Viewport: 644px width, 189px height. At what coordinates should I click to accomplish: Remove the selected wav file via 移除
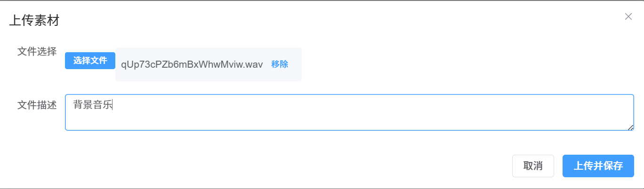pos(280,64)
